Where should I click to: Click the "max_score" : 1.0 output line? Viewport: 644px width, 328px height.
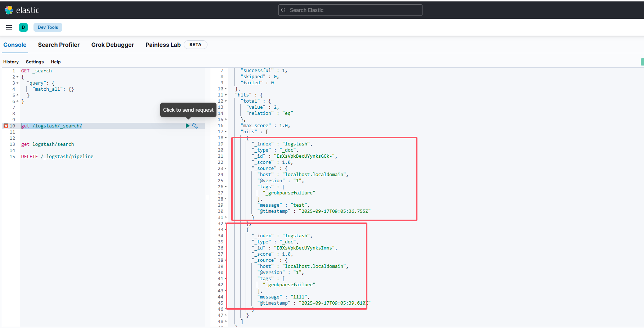point(265,126)
